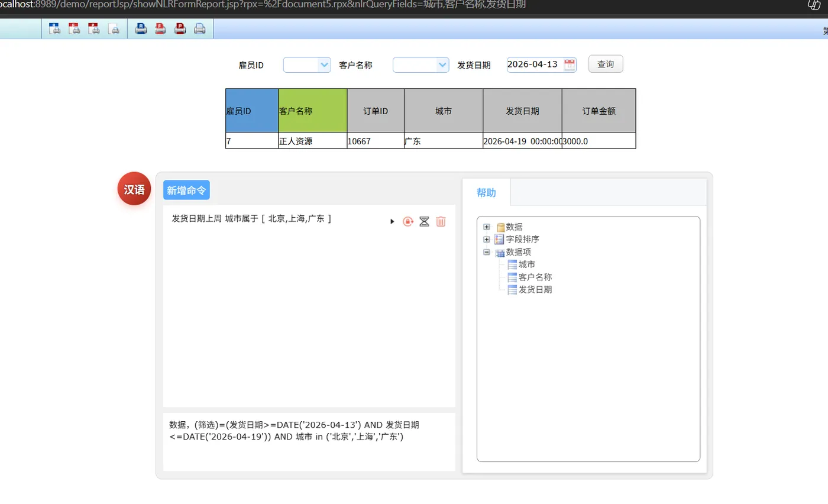This screenshot has height=504, width=828.
Task: Select the plain printer icon on the toolbar
Action: coord(200,28)
